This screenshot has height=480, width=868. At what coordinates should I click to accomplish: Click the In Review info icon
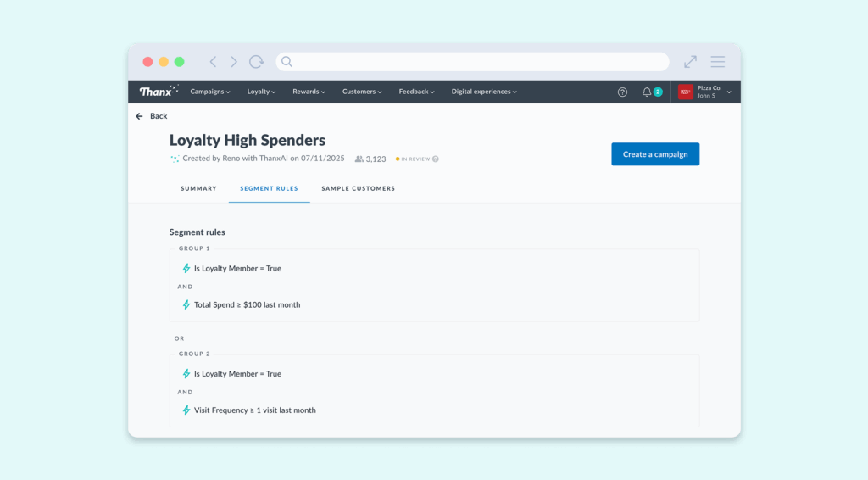(436, 159)
